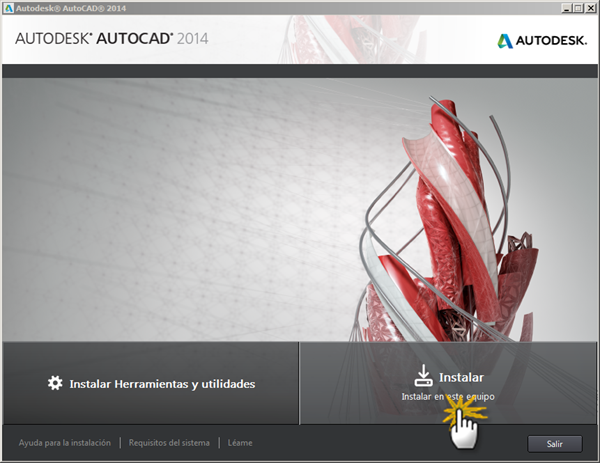Select Instalar Herramientas y utilidades
600x463 pixels.
(x=151, y=383)
